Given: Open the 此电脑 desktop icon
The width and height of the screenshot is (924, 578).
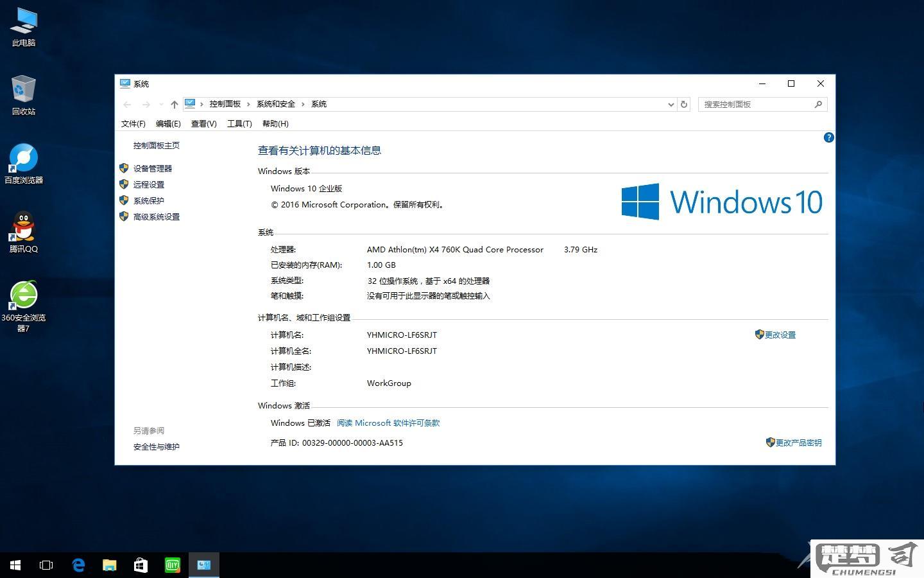Looking at the screenshot, I should (24, 27).
